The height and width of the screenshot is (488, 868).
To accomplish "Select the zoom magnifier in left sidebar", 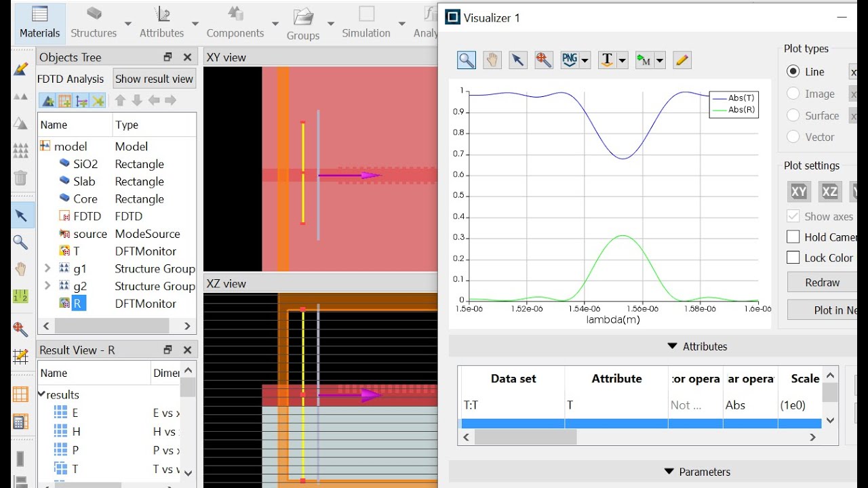I will [21, 242].
